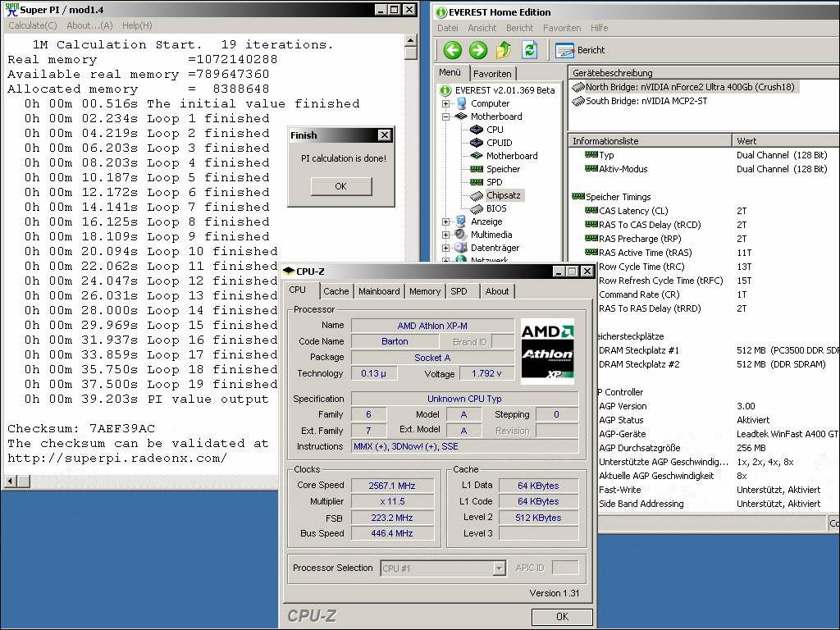Image resolution: width=840 pixels, height=630 pixels.
Task: Switch to the Cache tab in CPU-Z
Action: click(x=336, y=291)
